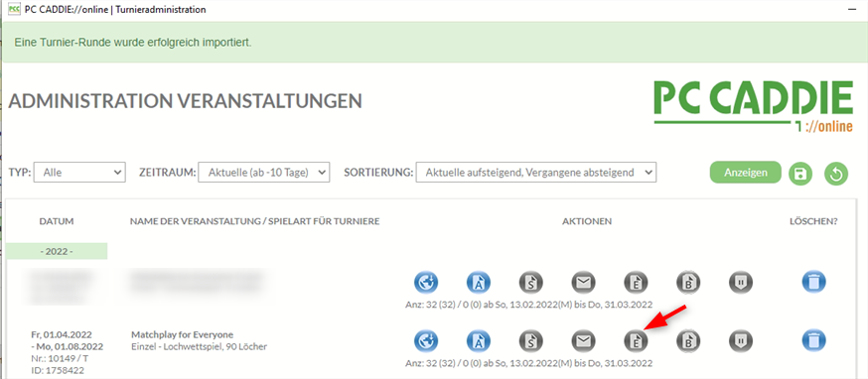This screenshot has width=868, height=379.
Task: Click trash icon of the blurred first event
Action: pos(813,282)
